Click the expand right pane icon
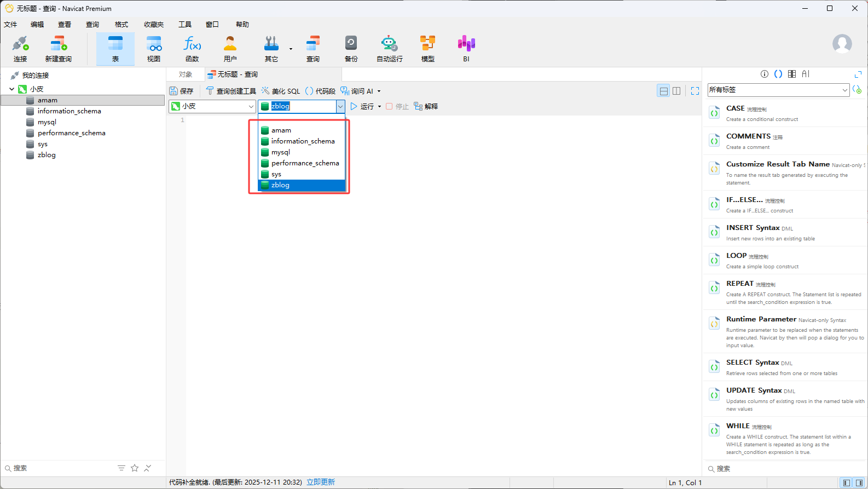Image resolution: width=868 pixels, height=489 pixels. click(x=858, y=74)
